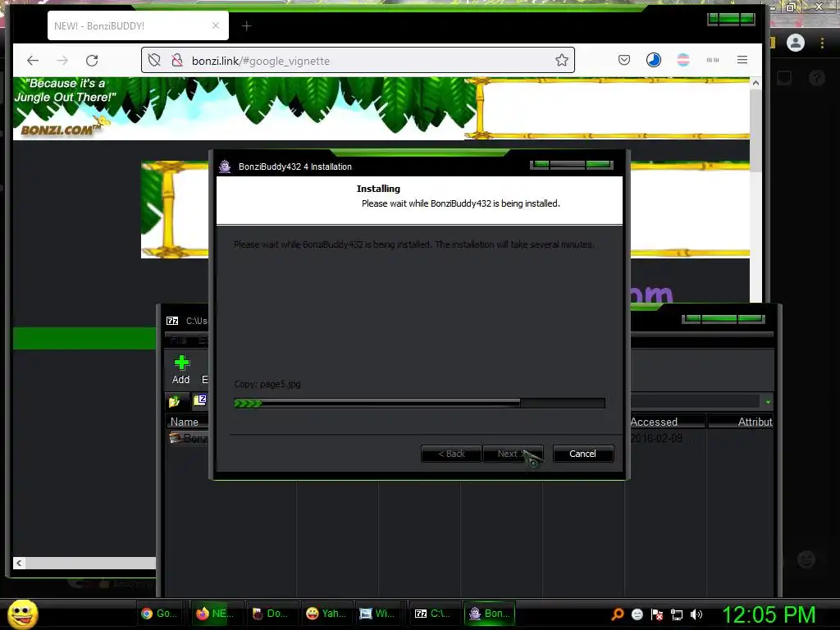The width and height of the screenshot is (840, 630).
Task: Click Chrome profile avatar icon
Action: coord(796,43)
